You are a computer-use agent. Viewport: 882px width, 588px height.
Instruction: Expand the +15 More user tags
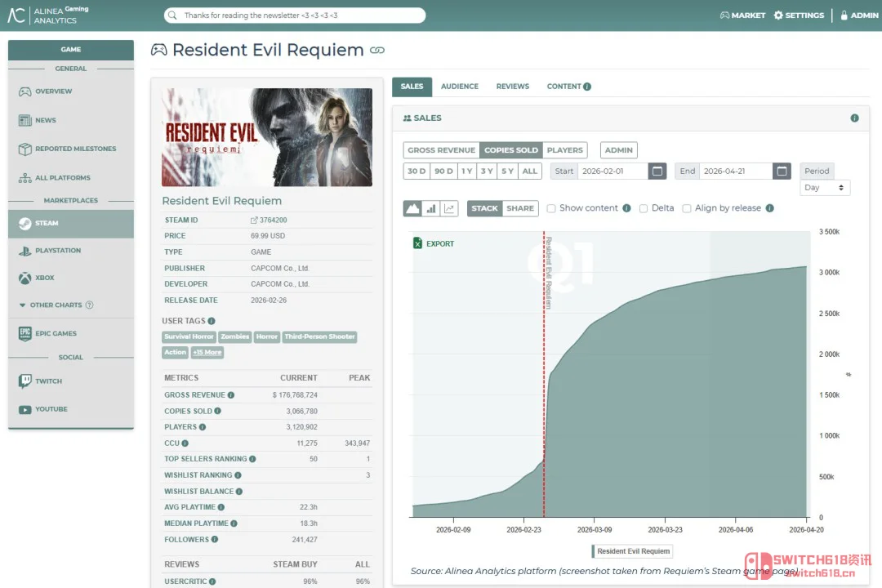point(207,352)
